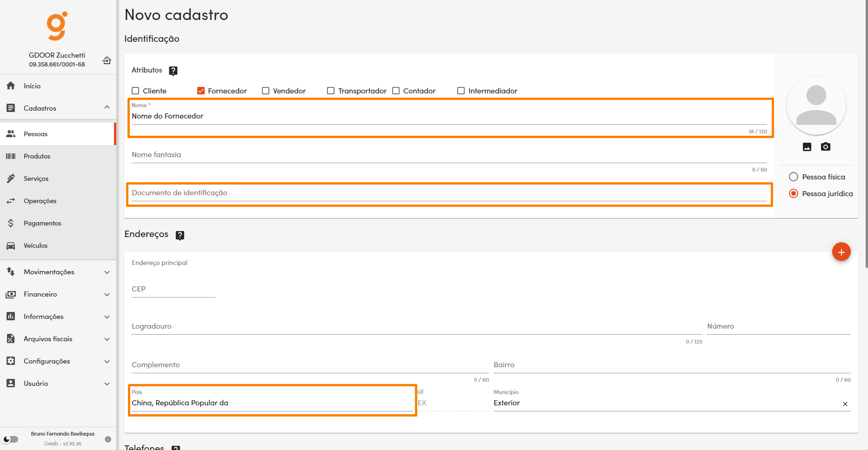Expand the Financeiro chevron
868x450 pixels.
tap(107, 294)
